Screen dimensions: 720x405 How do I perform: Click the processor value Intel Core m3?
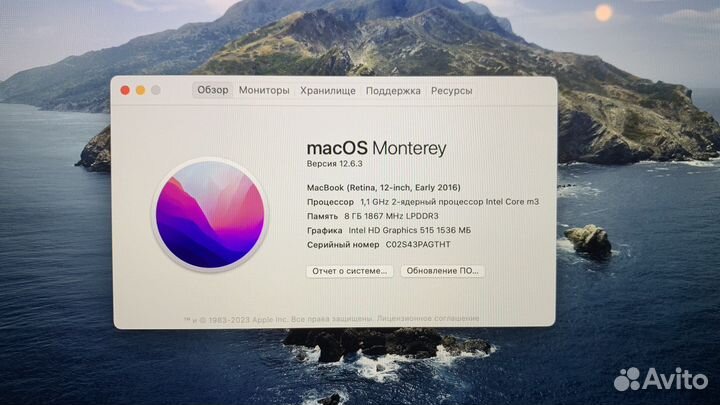click(512, 202)
